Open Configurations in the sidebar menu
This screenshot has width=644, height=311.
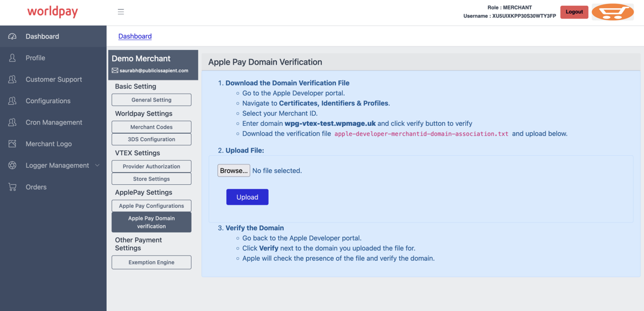point(48,101)
